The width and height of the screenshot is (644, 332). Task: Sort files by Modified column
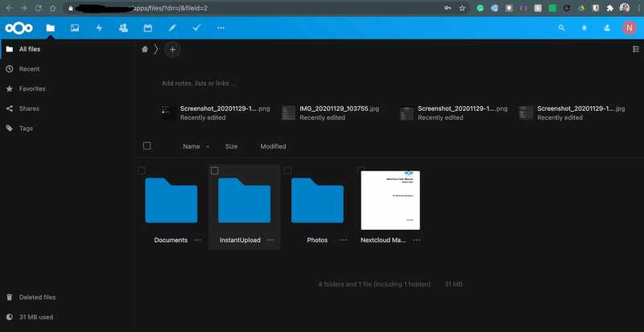273,146
